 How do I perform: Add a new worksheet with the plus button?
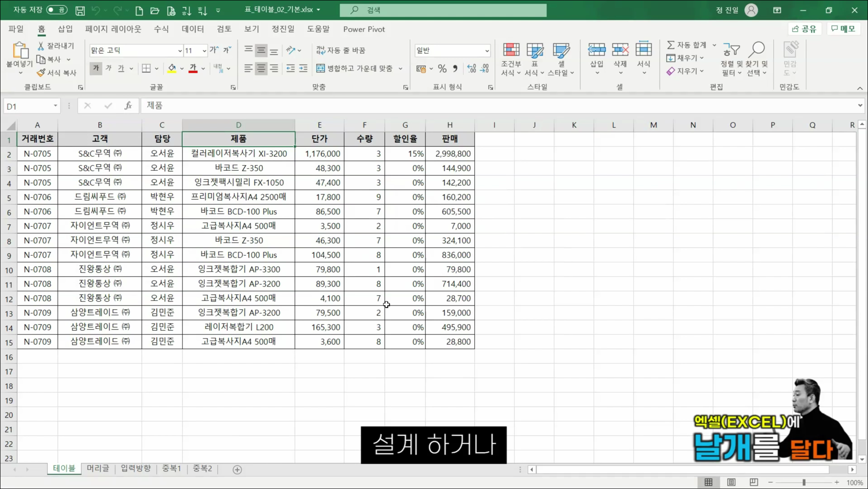pos(237,470)
